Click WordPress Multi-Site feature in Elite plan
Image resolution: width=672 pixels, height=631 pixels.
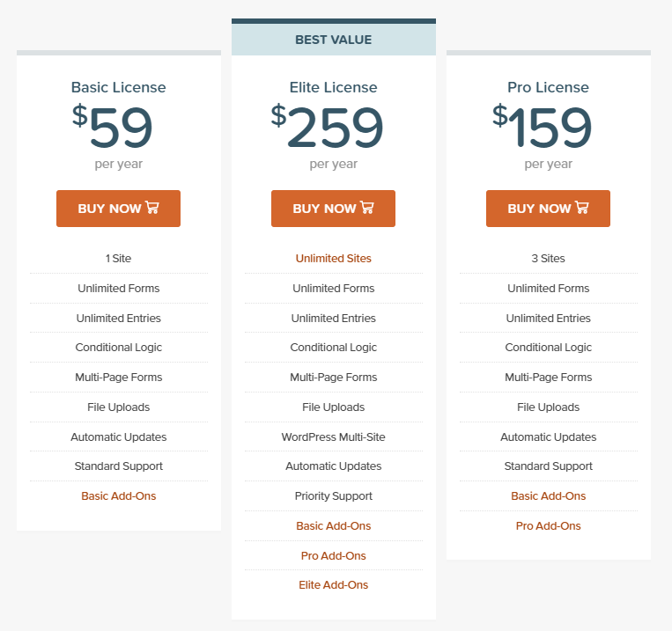pos(334,437)
